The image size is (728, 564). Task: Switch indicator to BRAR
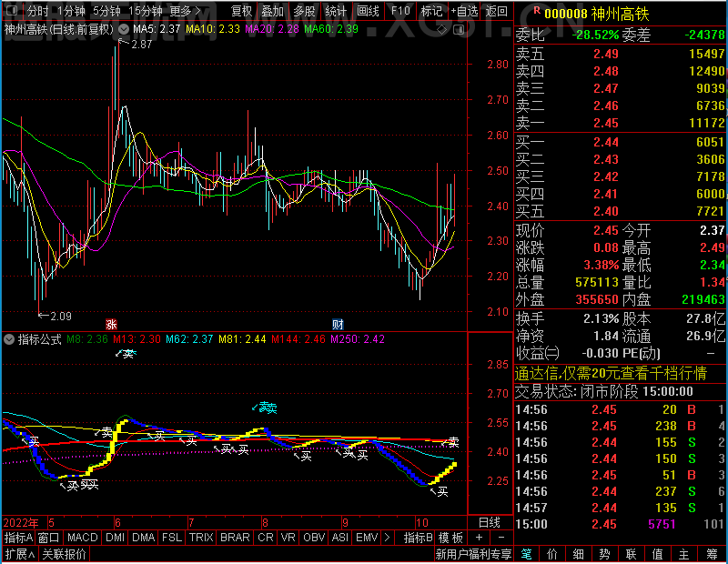tap(235, 538)
